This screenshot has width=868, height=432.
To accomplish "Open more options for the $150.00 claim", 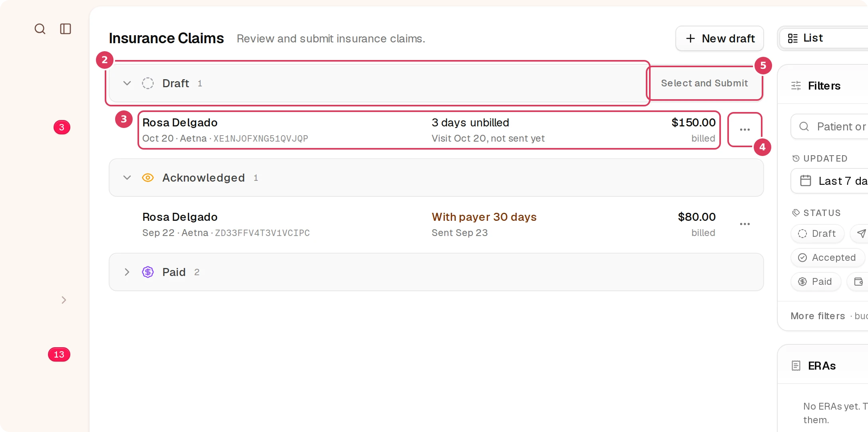I will (745, 130).
